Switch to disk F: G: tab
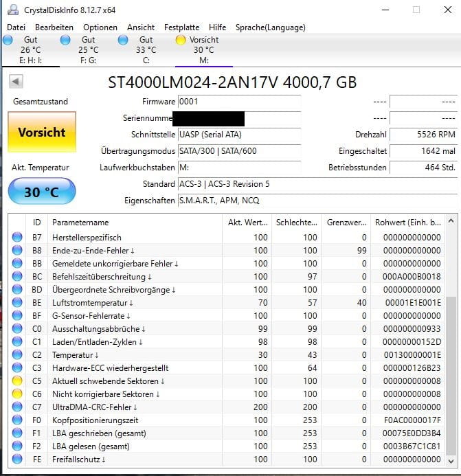461x476 pixels. point(88,49)
